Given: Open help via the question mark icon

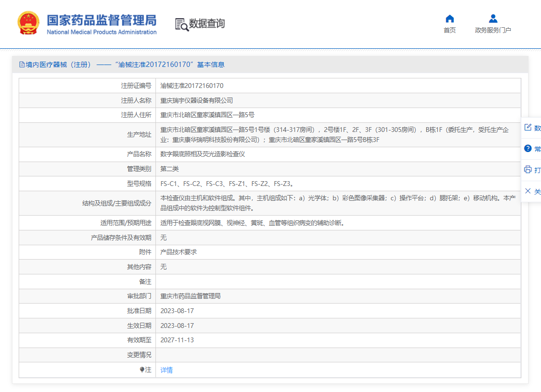Looking at the screenshot, I should click(x=528, y=149).
